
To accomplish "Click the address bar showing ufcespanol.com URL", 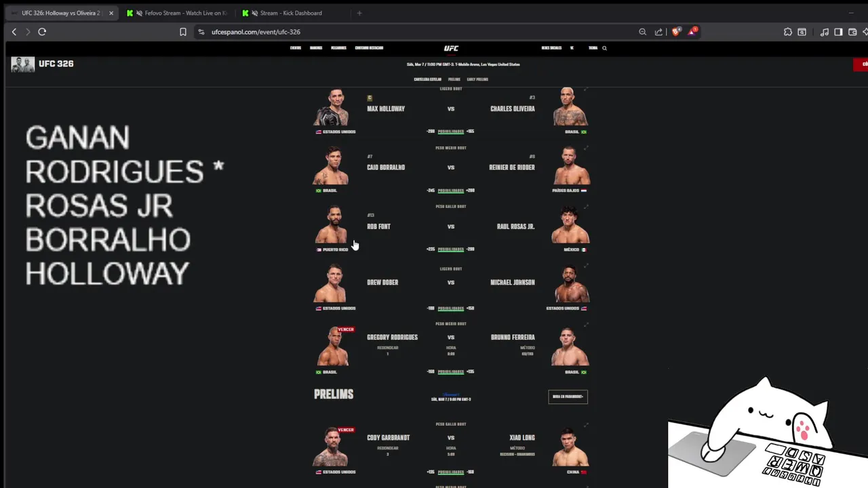I will pyautogui.click(x=420, y=32).
